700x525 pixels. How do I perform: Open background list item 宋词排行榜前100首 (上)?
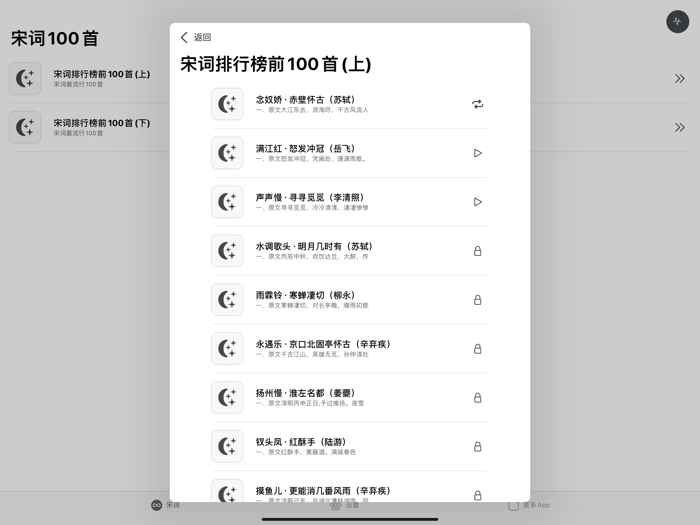(x=102, y=74)
